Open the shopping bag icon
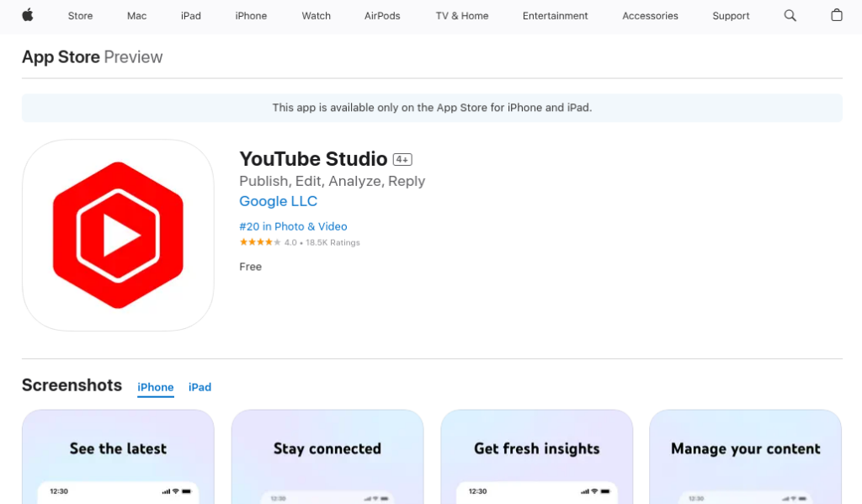862x504 pixels. (837, 15)
